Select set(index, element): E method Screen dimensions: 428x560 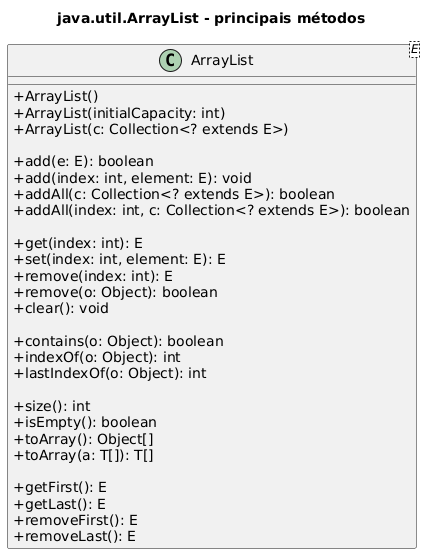(x=120, y=259)
